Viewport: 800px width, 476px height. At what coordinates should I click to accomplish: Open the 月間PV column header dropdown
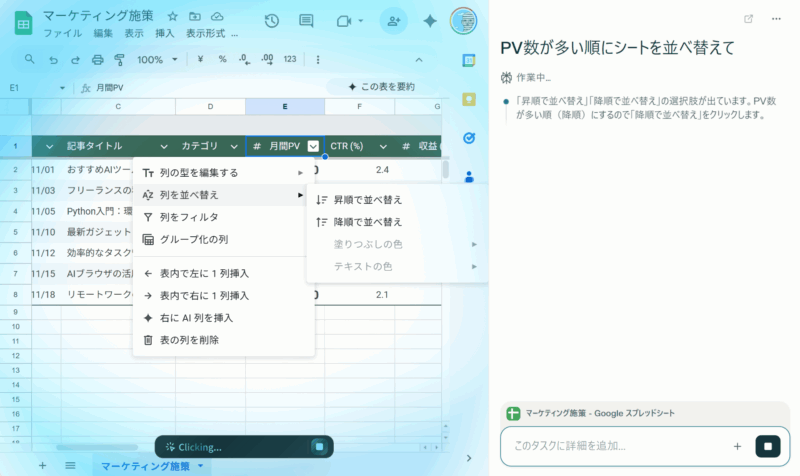(313, 146)
